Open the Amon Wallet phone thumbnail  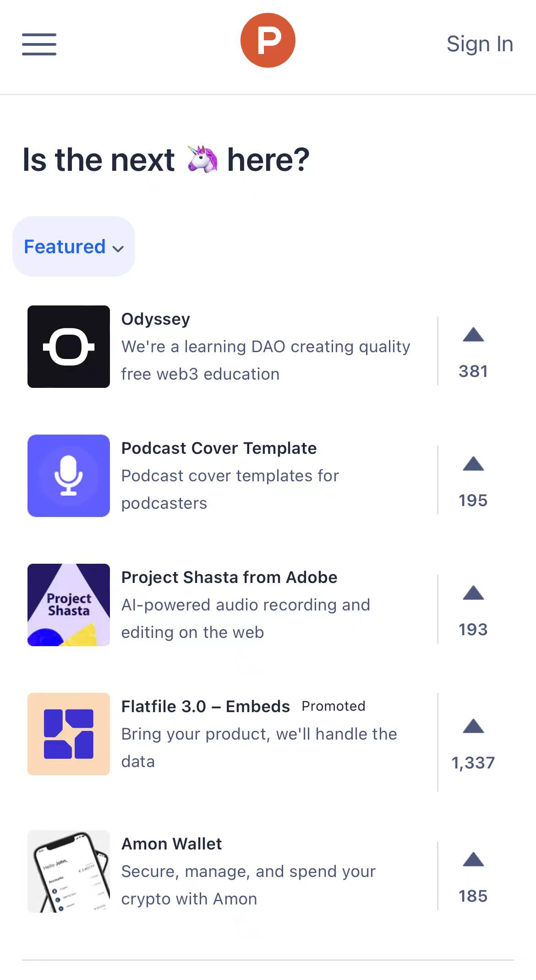coord(69,871)
